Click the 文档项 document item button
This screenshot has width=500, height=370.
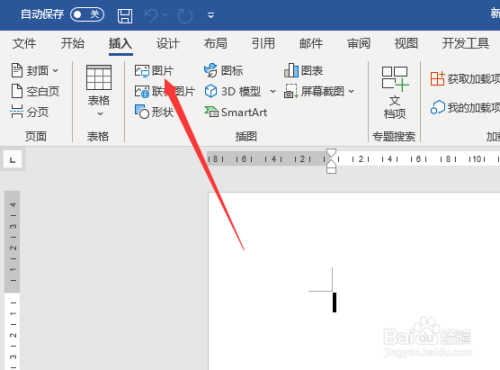point(395,92)
